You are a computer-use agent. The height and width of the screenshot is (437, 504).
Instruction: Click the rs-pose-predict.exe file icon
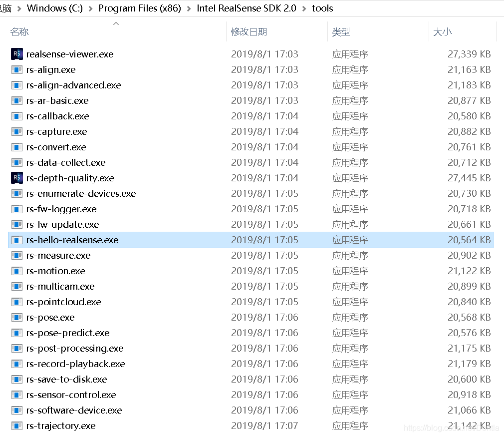(16, 333)
